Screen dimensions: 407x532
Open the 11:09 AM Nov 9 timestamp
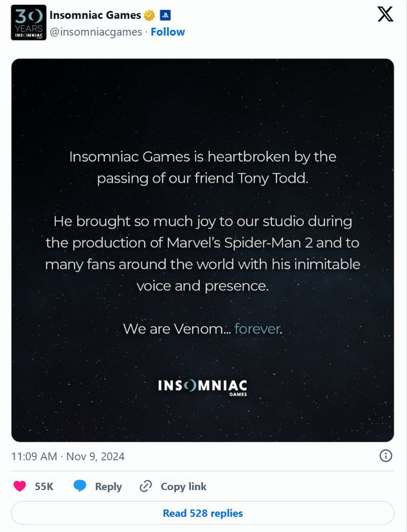pos(68,457)
